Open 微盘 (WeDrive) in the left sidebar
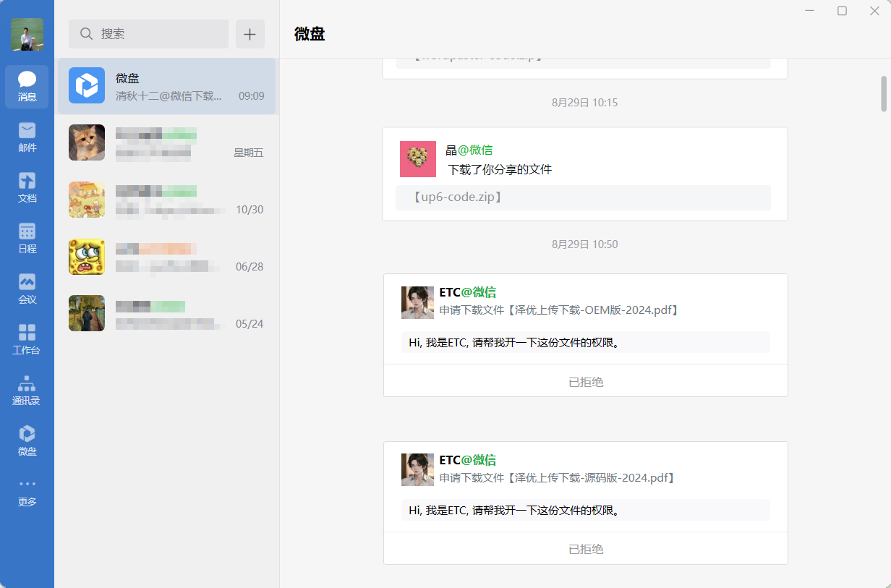 click(x=27, y=440)
